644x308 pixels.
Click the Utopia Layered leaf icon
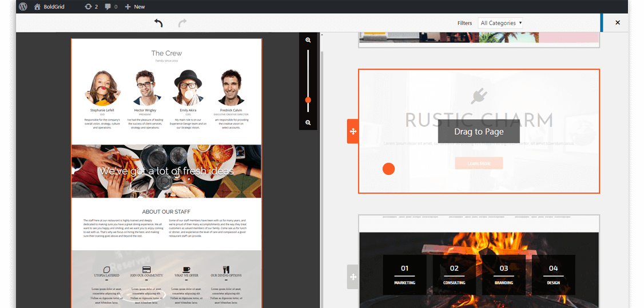(x=107, y=270)
